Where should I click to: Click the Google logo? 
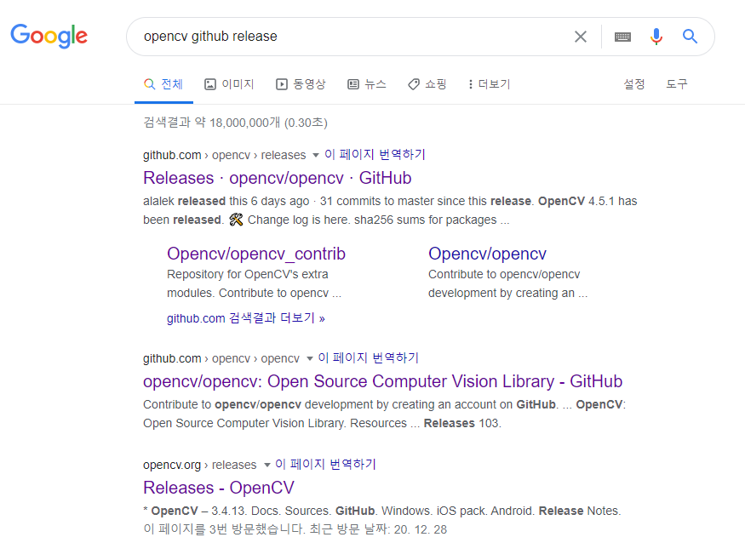tap(49, 36)
